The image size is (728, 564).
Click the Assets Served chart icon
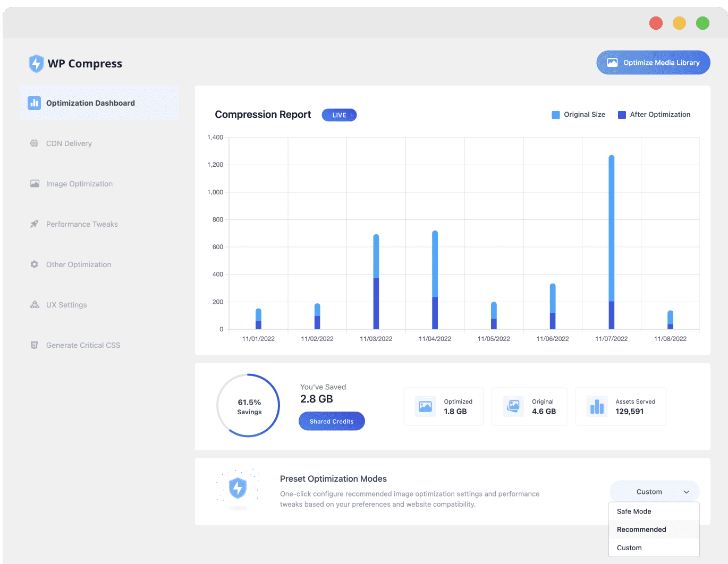click(x=597, y=407)
